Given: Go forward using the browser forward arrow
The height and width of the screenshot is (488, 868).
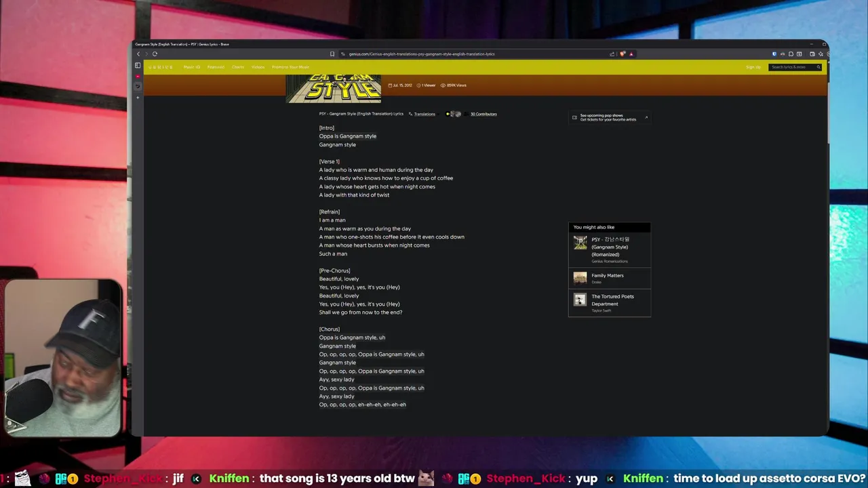Looking at the screenshot, I should tap(146, 54).
